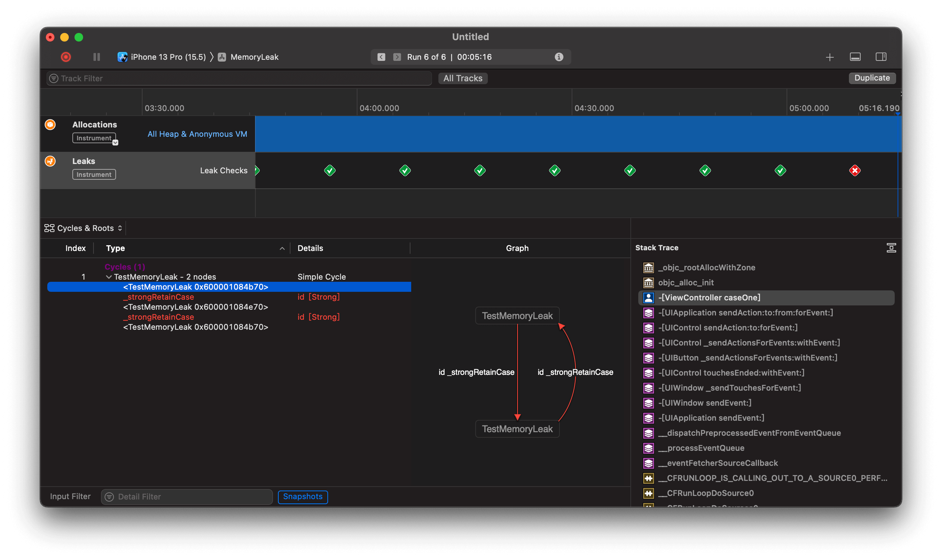Open Cycles & Roots view selector
This screenshot has height=560, width=942.
click(83, 228)
